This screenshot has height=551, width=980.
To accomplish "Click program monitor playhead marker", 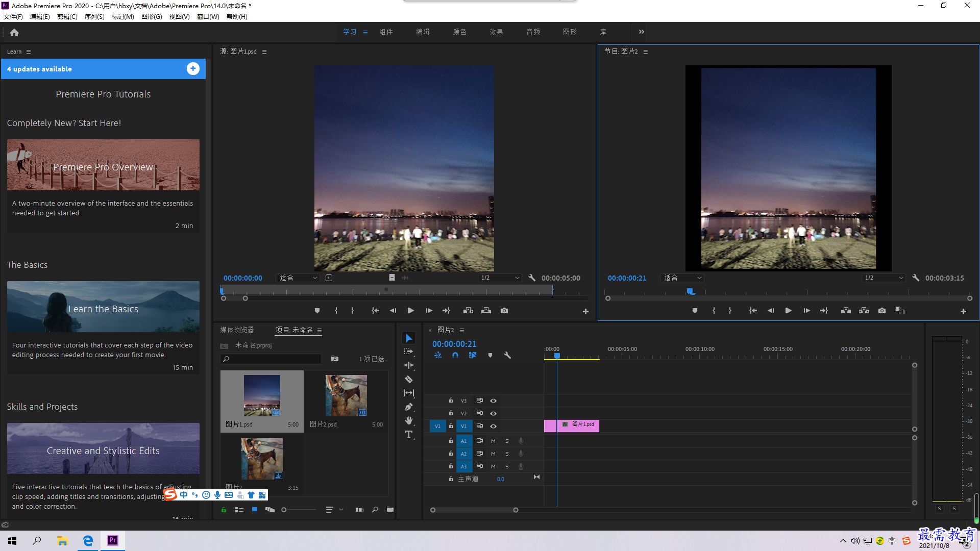I will point(690,291).
